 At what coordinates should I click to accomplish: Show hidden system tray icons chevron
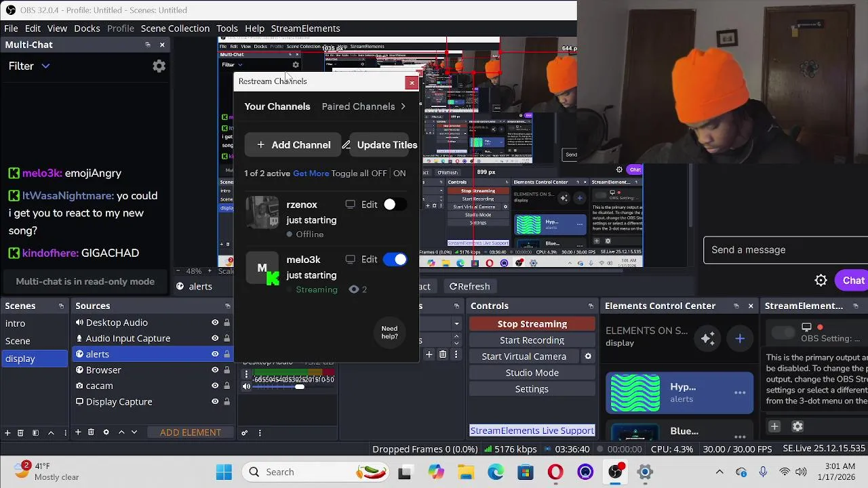[x=719, y=472]
